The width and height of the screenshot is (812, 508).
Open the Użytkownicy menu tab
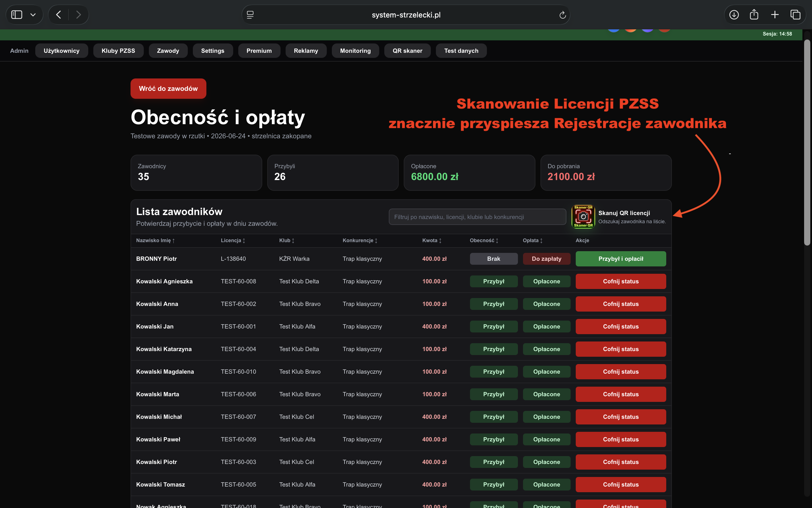pos(61,51)
